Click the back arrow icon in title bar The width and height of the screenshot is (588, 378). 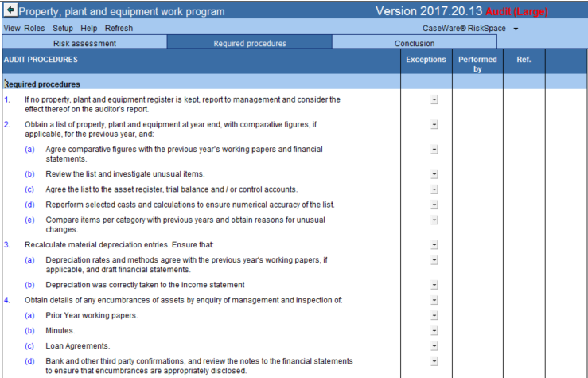coord(10,11)
